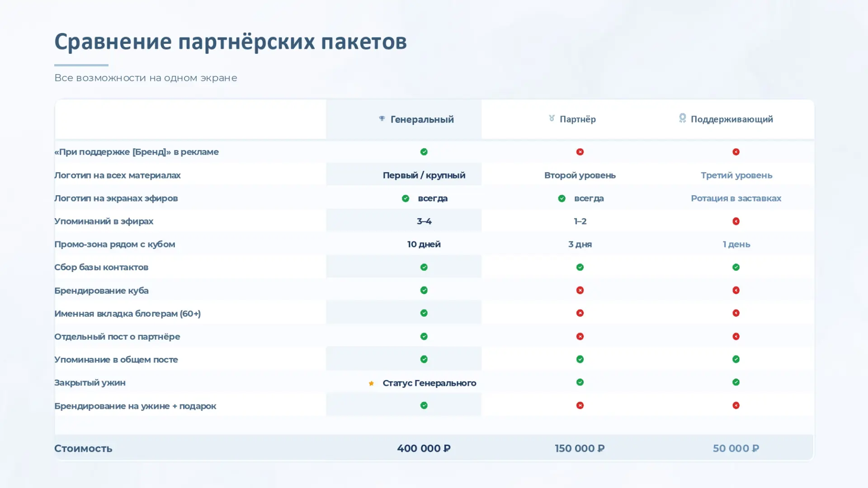This screenshot has height=488, width=868.
Task: Click red cross for Упоминаний в эфирах under Поддерживающий
Action: click(x=736, y=221)
